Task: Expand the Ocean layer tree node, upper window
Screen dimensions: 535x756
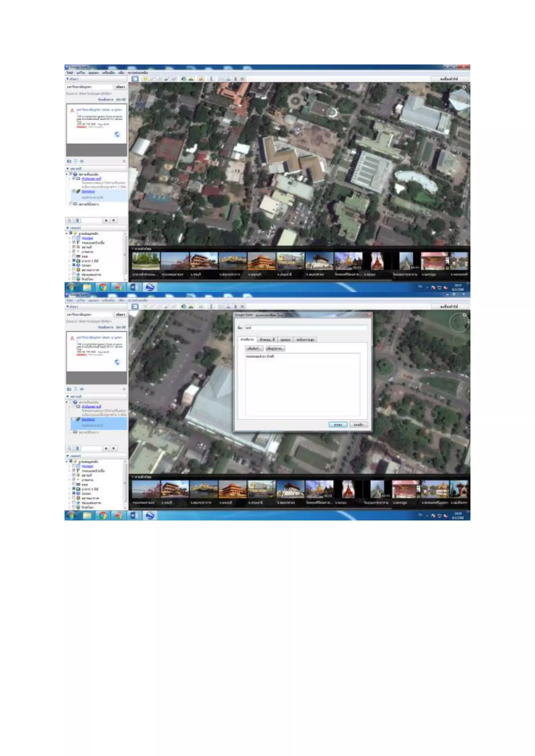Action: 70,265
